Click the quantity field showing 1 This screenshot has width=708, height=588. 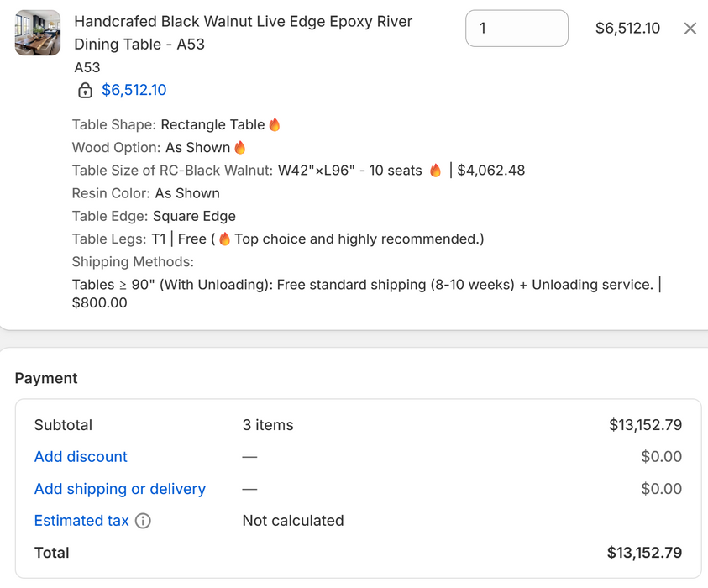517,29
